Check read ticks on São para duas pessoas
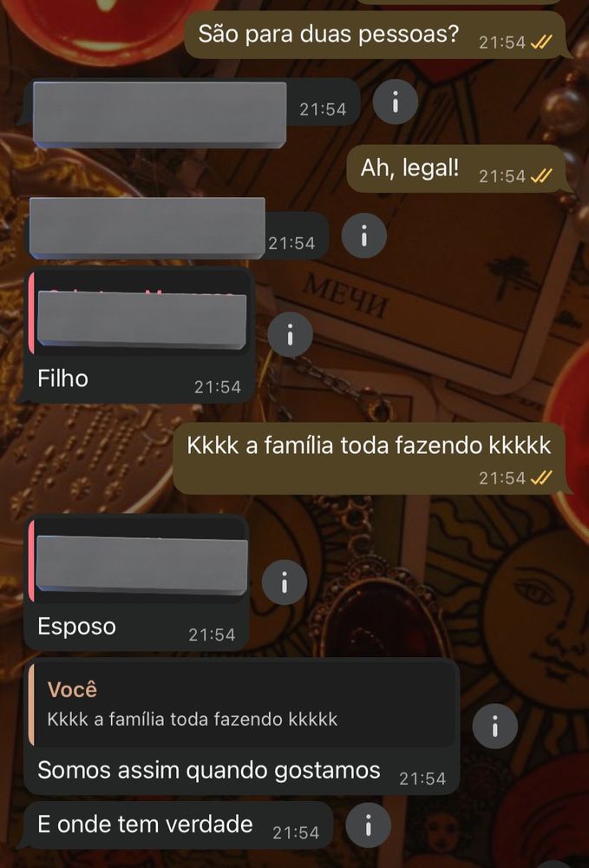 pyautogui.click(x=541, y=42)
